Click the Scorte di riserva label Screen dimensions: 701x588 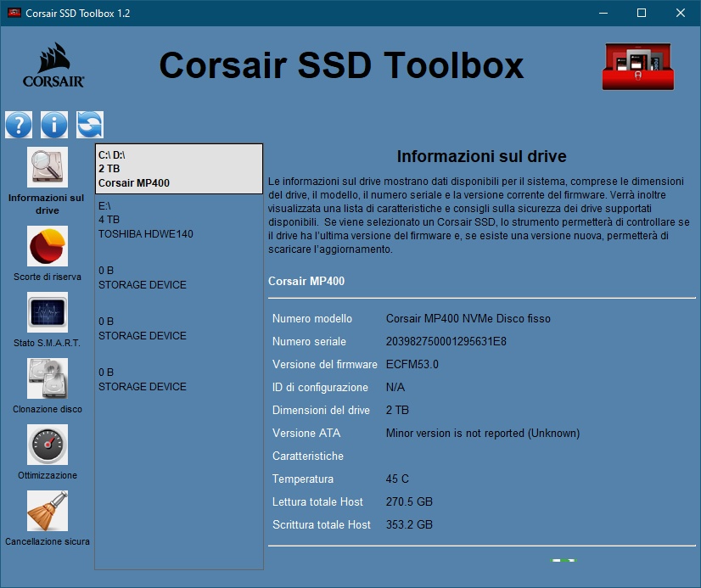(x=48, y=277)
